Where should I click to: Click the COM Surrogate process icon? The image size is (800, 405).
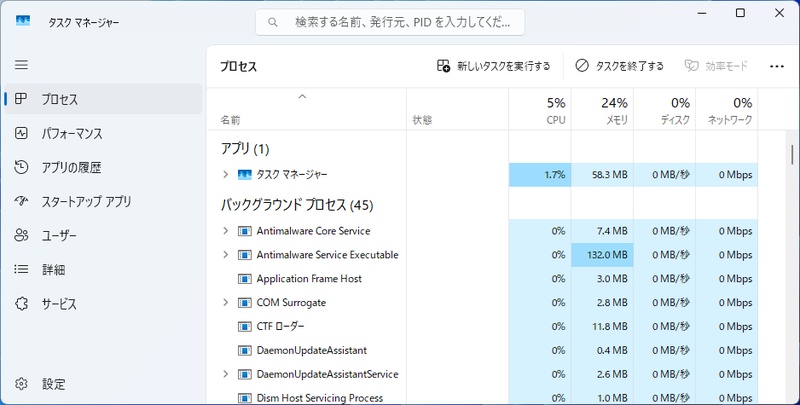pyautogui.click(x=245, y=302)
